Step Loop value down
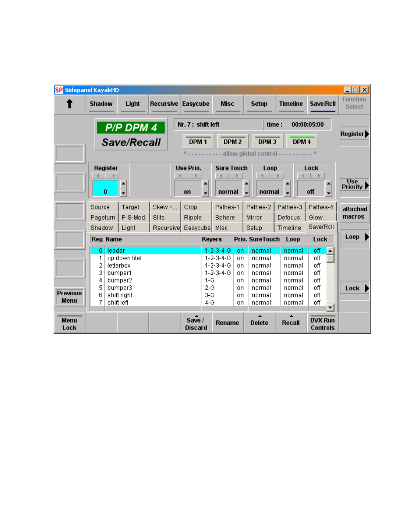The width and height of the screenshot is (414, 532). 287,192
